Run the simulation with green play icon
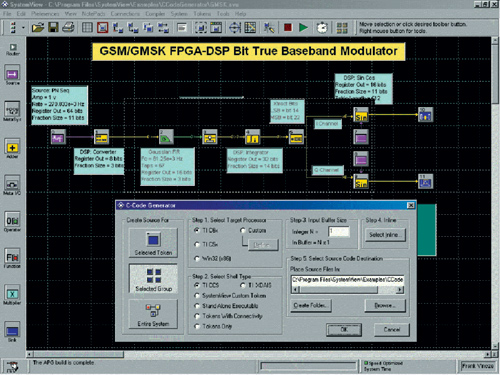The height and width of the screenshot is (375, 500). coord(303,27)
